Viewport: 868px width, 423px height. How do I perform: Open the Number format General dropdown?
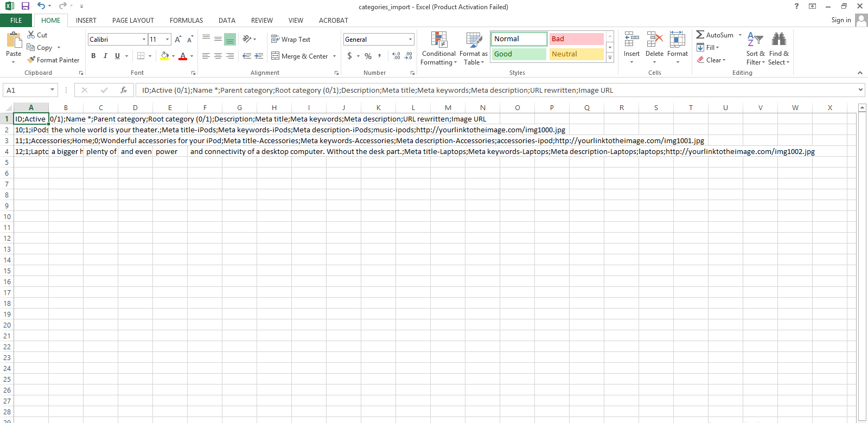[x=410, y=39]
